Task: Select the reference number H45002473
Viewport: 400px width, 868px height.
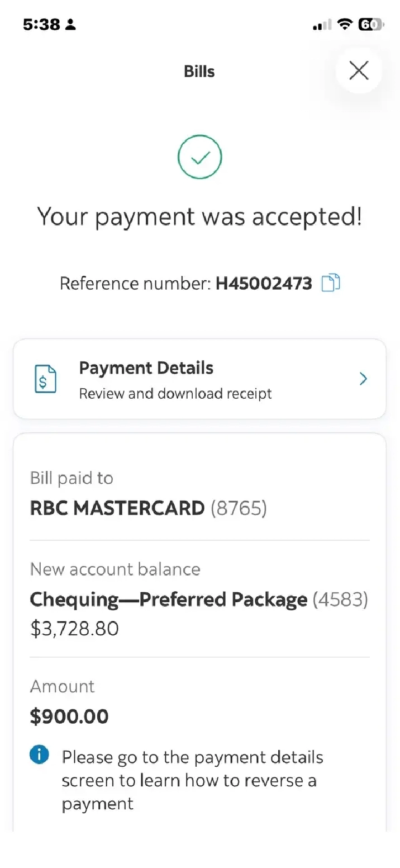Action: coord(264,284)
